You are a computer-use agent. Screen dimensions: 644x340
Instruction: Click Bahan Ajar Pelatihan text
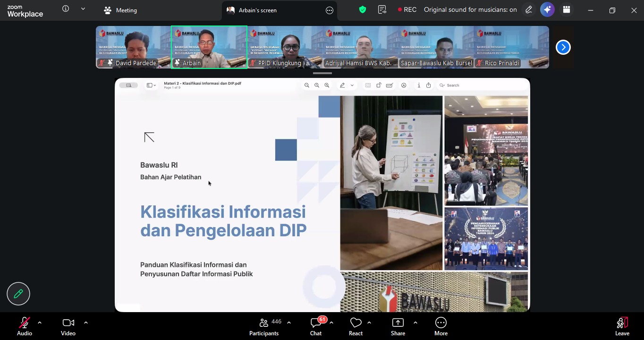pyautogui.click(x=170, y=177)
